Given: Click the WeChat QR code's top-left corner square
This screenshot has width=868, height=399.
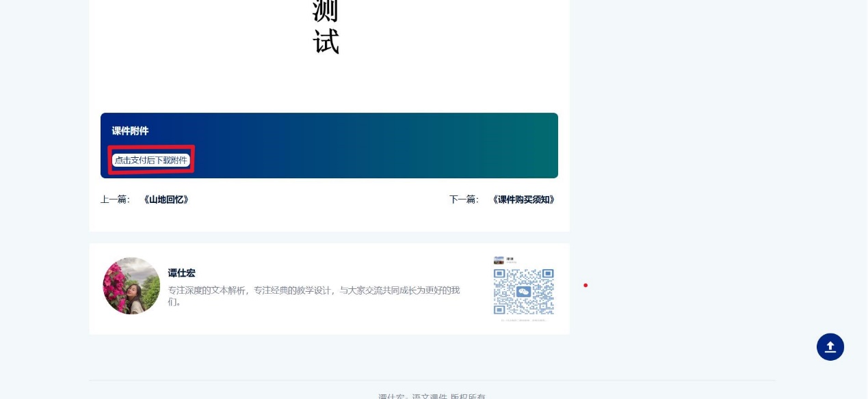Looking at the screenshot, I should [500, 274].
